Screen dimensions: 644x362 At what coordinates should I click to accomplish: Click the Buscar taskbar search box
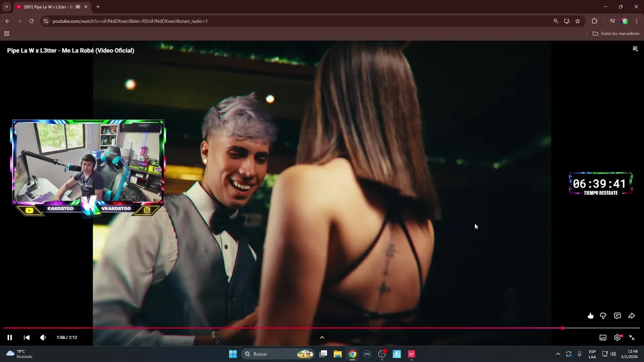(x=278, y=354)
